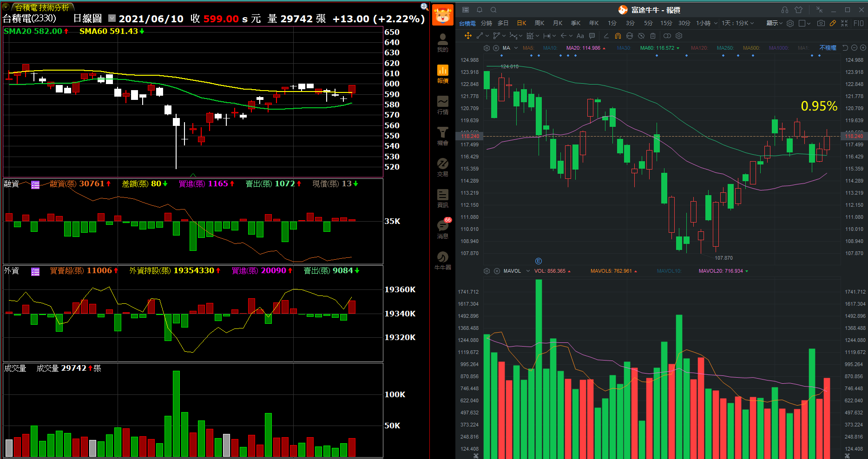
Task: Open the 融資 panel list icon
Action: 35,185
